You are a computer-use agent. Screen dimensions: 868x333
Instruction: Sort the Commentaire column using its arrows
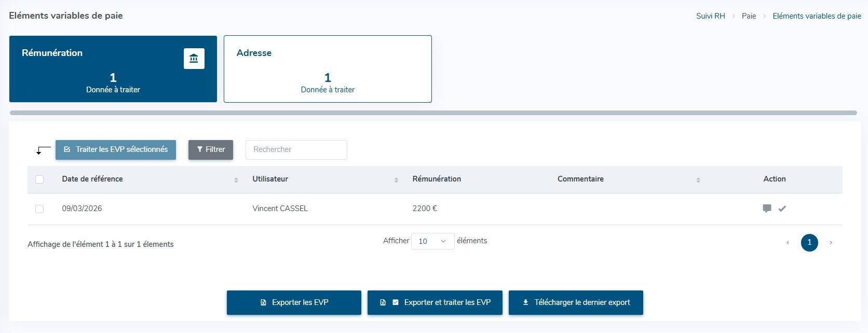(698, 179)
